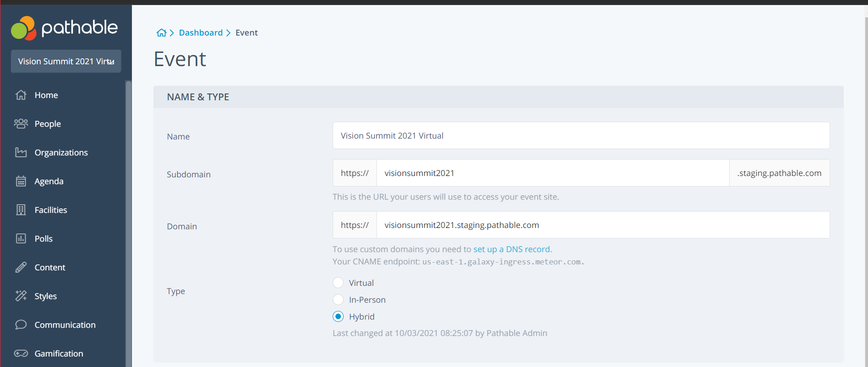868x367 pixels.
Task: Select the In-Person event type
Action: click(338, 300)
